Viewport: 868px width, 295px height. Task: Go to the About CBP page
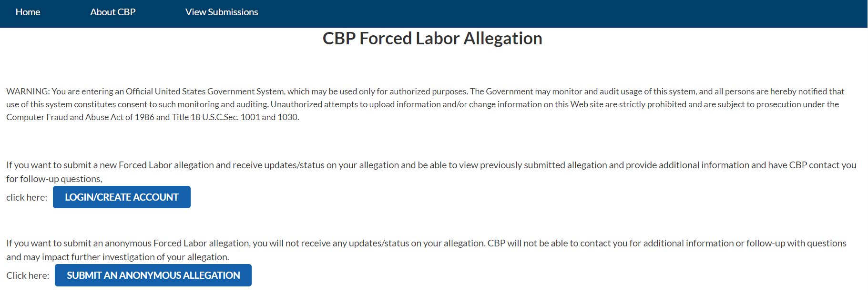pyautogui.click(x=113, y=12)
